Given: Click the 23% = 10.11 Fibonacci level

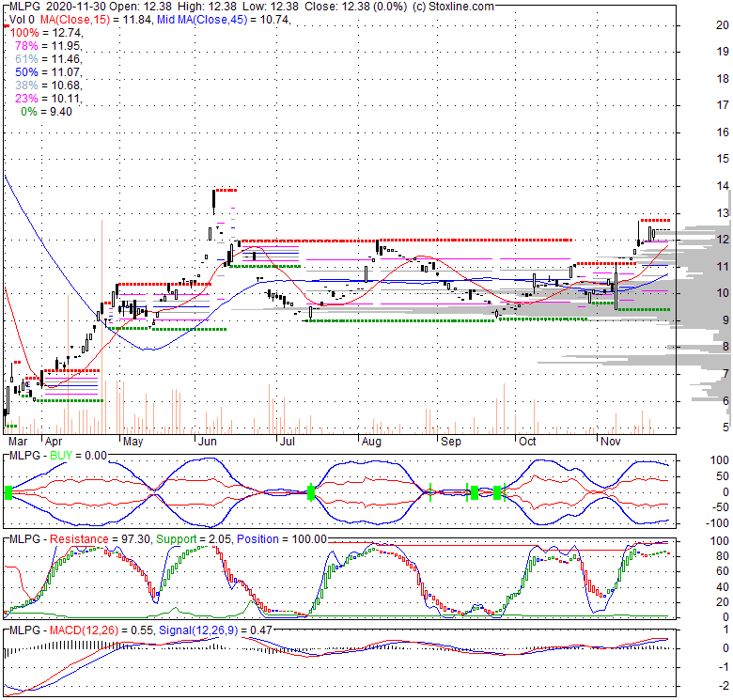Looking at the screenshot, I should point(49,98).
